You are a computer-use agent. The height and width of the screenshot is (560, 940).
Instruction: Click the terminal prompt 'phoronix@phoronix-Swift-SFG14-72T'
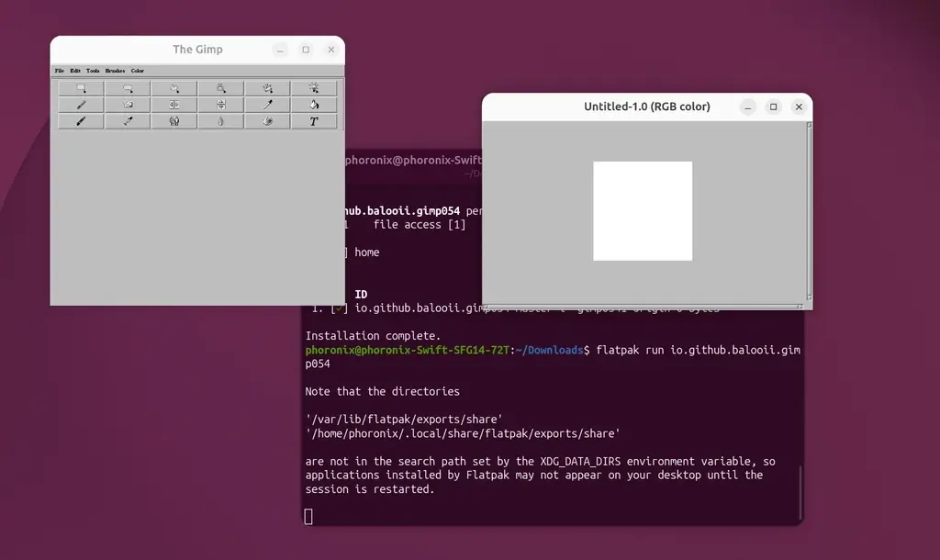click(x=407, y=350)
